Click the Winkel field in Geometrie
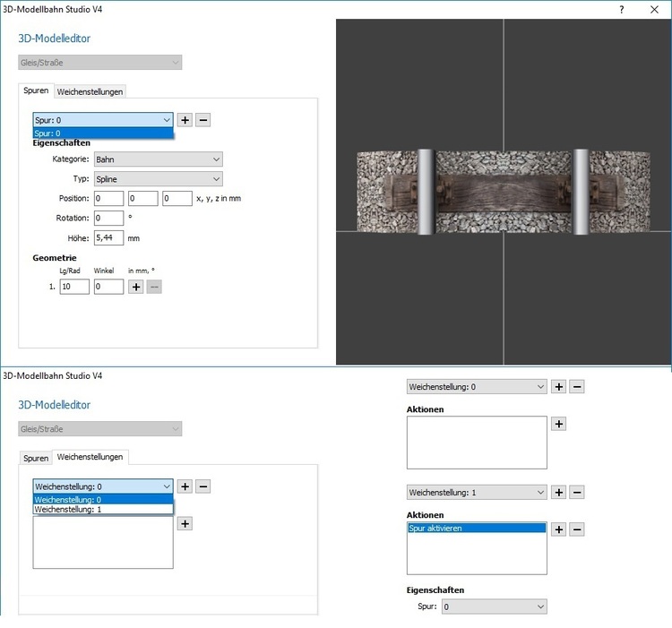Image resolution: width=672 pixels, height=628 pixels. [108, 287]
